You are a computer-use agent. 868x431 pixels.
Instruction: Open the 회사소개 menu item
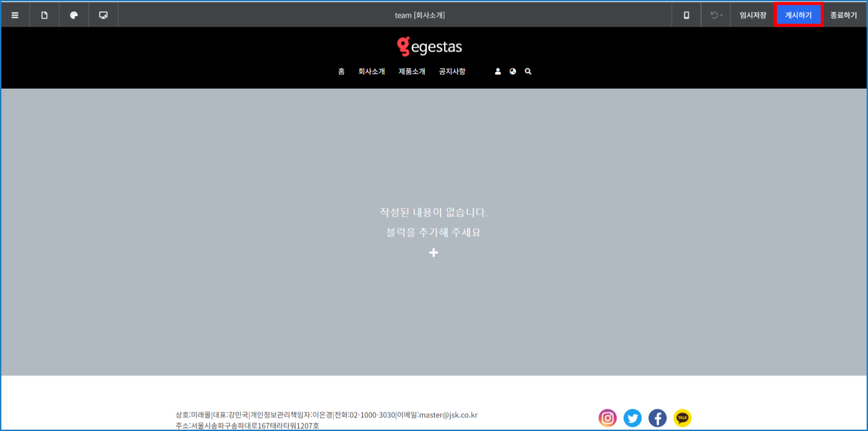point(371,72)
